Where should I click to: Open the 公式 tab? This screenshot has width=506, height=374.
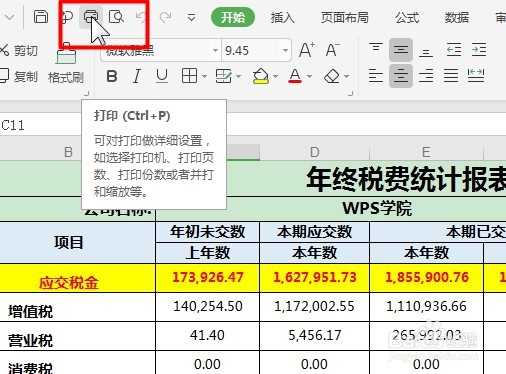(407, 17)
